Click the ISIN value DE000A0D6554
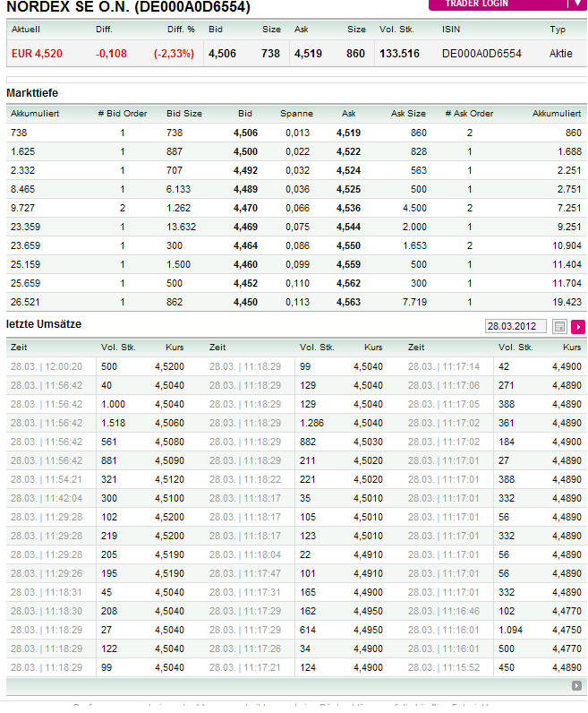This screenshot has height=713, width=588. point(481,54)
